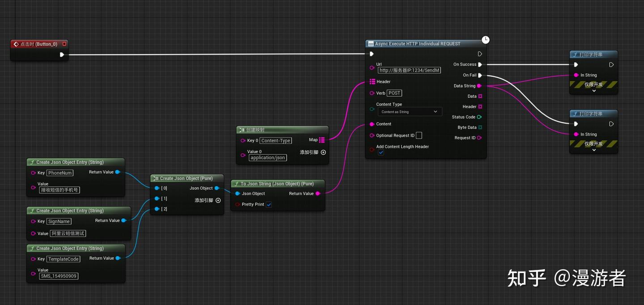Image resolution: width=644 pixels, height=305 pixels.
Task: Click Return Value pin of SignName entry node
Action: point(124,220)
